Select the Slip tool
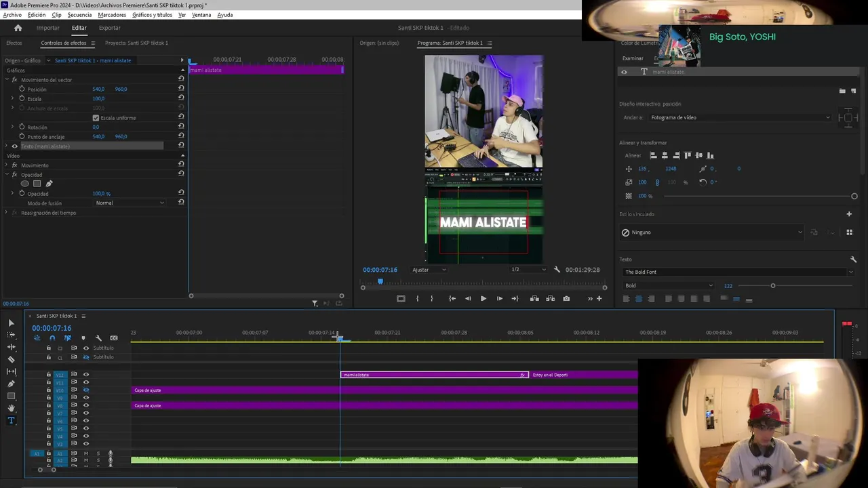868x488 pixels. click(11, 371)
